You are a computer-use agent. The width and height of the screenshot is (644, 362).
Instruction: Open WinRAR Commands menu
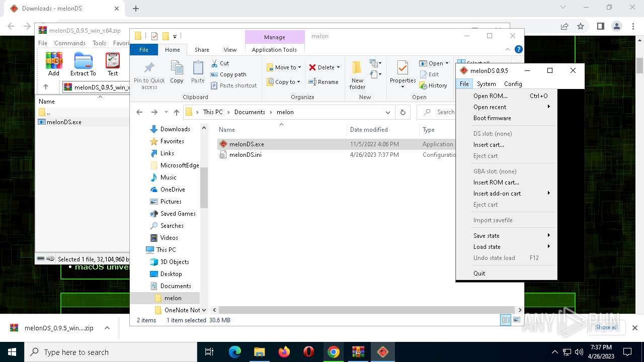click(70, 43)
